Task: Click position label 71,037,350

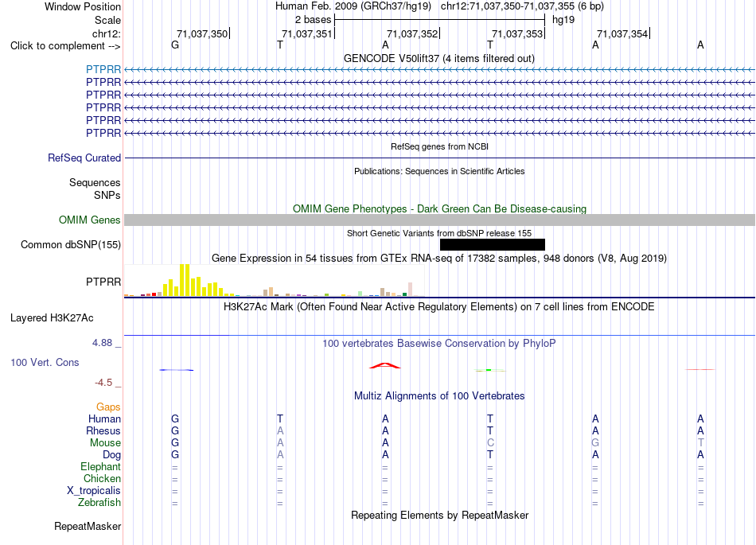Action: pos(202,33)
